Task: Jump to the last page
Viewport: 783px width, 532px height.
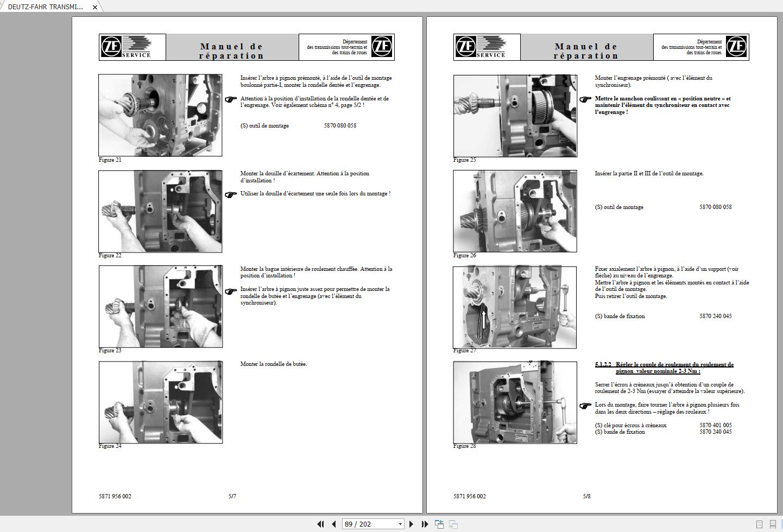Action: (x=425, y=524)
